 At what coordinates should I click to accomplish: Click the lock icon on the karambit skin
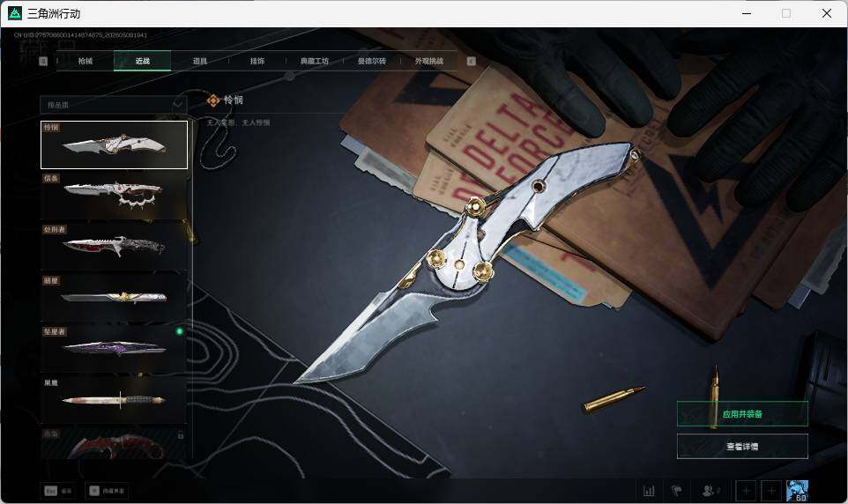pos(181,434)
